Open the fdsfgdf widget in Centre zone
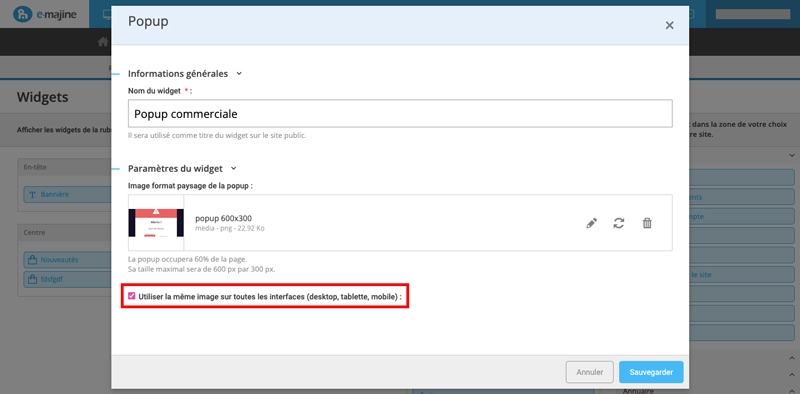Viewport: 800px width, 394px height. point(67,279)
